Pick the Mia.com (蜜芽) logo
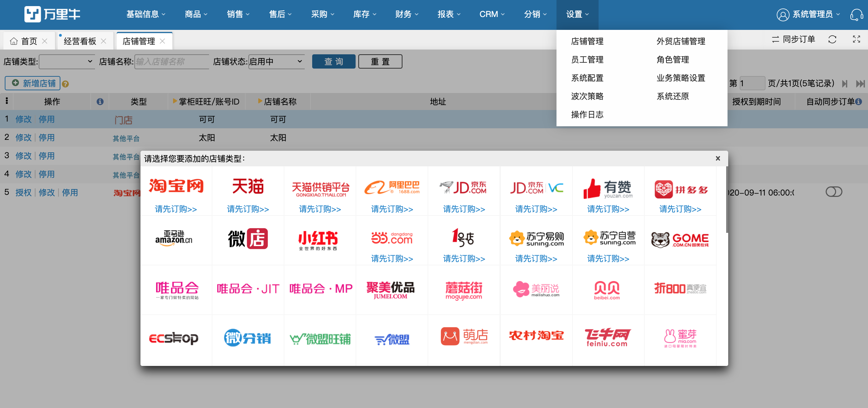 tap(680, 338)
